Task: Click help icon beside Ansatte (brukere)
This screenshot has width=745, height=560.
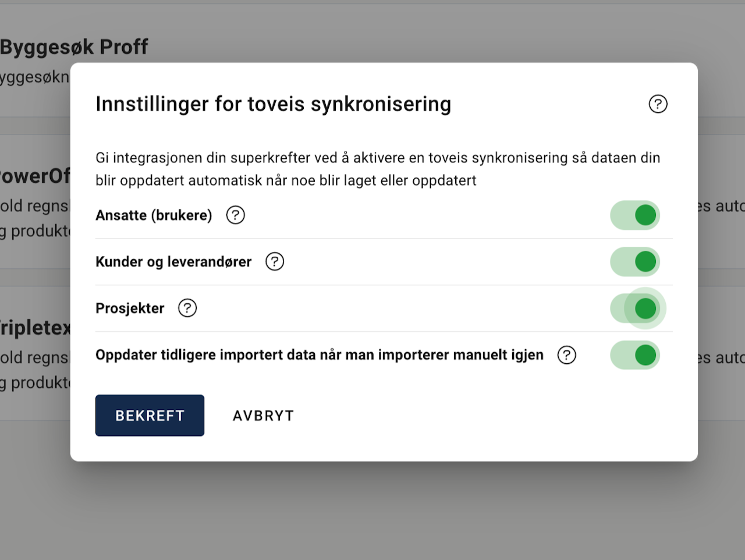Action: [x=235, y=215]
